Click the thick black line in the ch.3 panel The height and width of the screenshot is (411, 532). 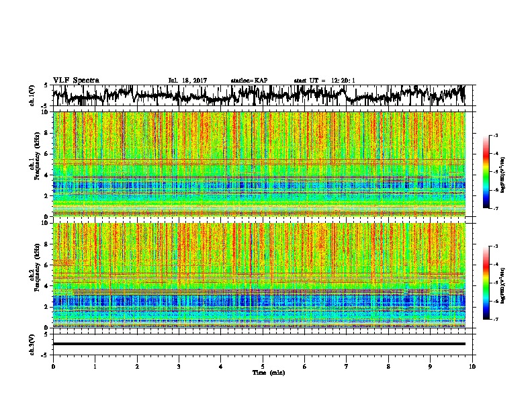coord(259,344)
